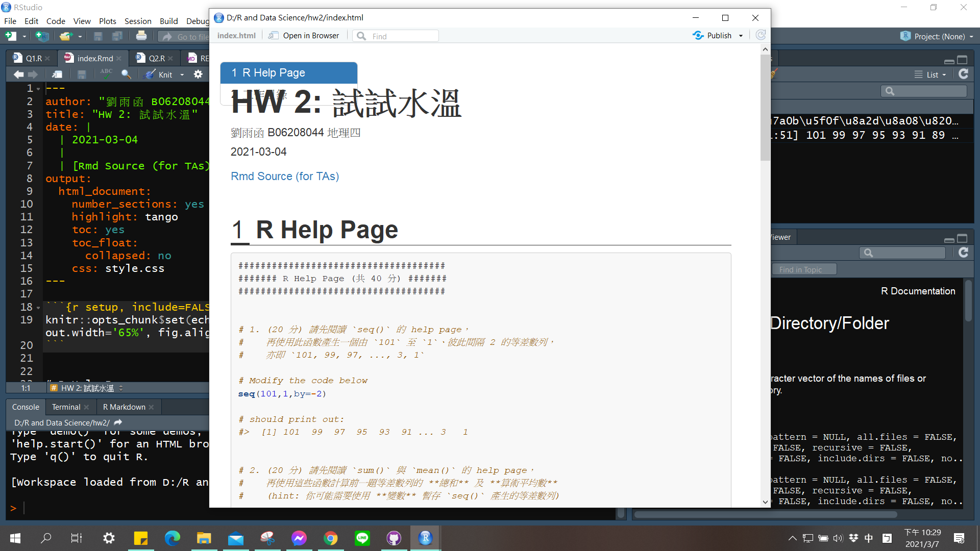
Task: Minimize the Environment pane
Action: 948,60
